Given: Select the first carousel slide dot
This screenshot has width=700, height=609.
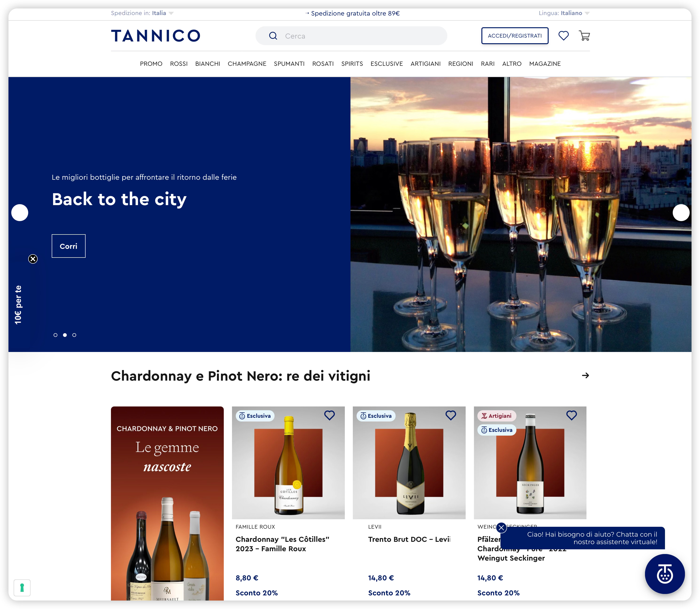Looking at the screenshot, I should tap(55, 335).
